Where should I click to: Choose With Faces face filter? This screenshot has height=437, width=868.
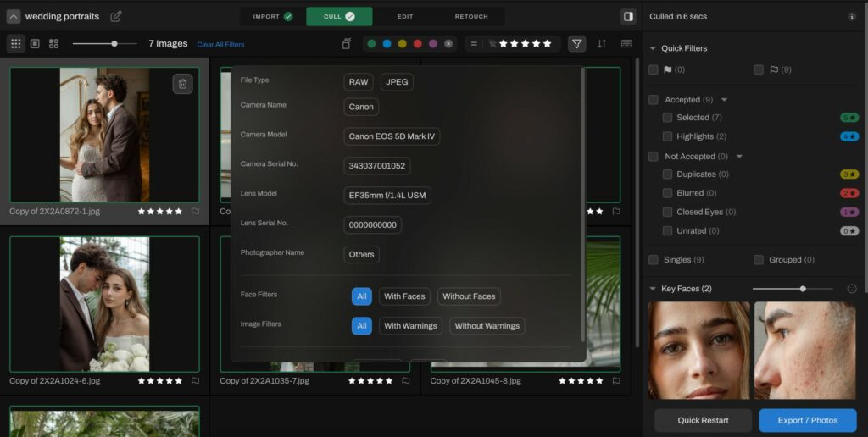pos(404,296)
